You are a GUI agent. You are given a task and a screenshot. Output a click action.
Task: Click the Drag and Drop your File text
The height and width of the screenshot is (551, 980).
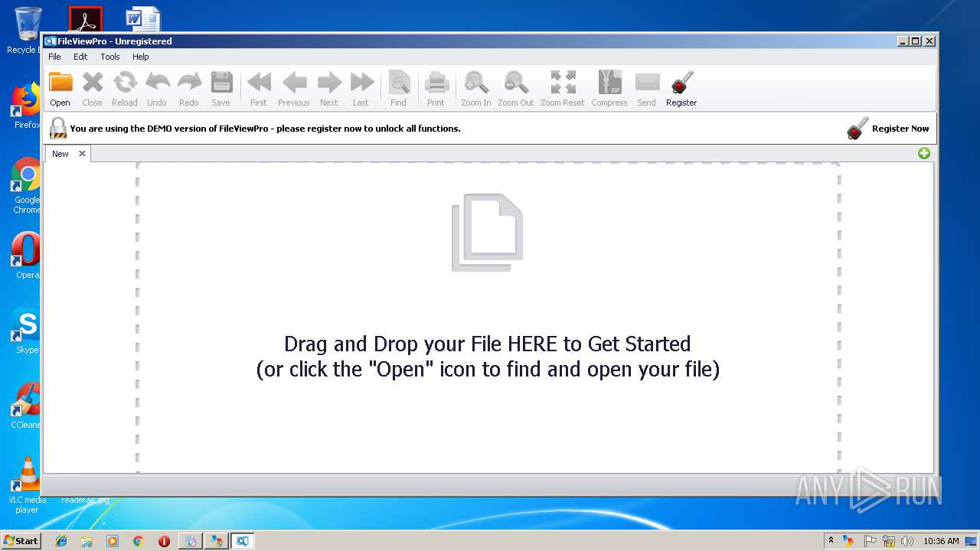point(488,344)
